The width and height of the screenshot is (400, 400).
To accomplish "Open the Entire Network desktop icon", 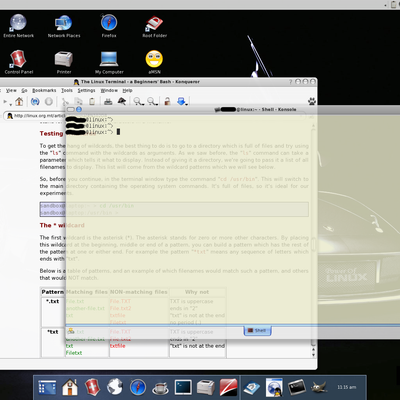I will pos(18,26).
